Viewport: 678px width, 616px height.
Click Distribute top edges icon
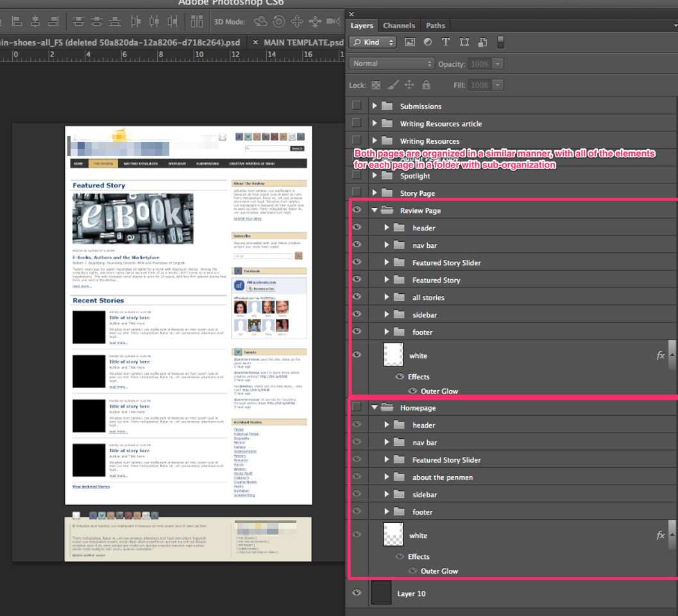[78, 21]
